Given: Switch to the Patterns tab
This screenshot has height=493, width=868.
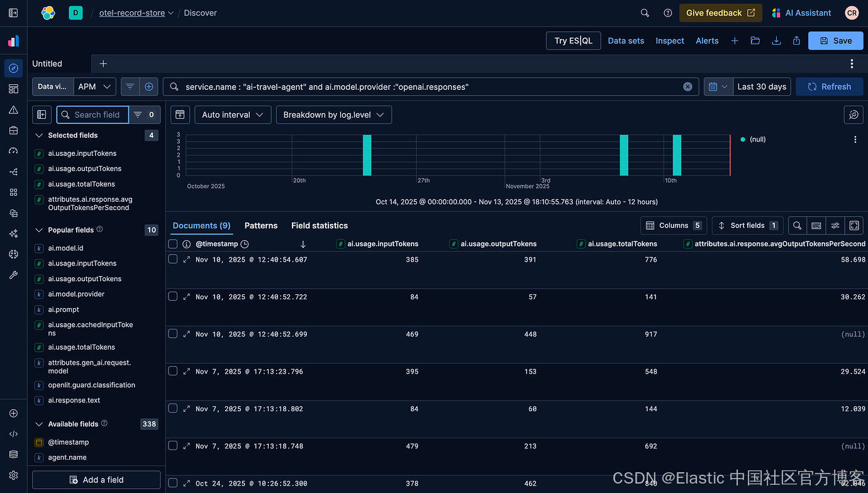Looking at the screenshot, I should (x=261, y=225).
